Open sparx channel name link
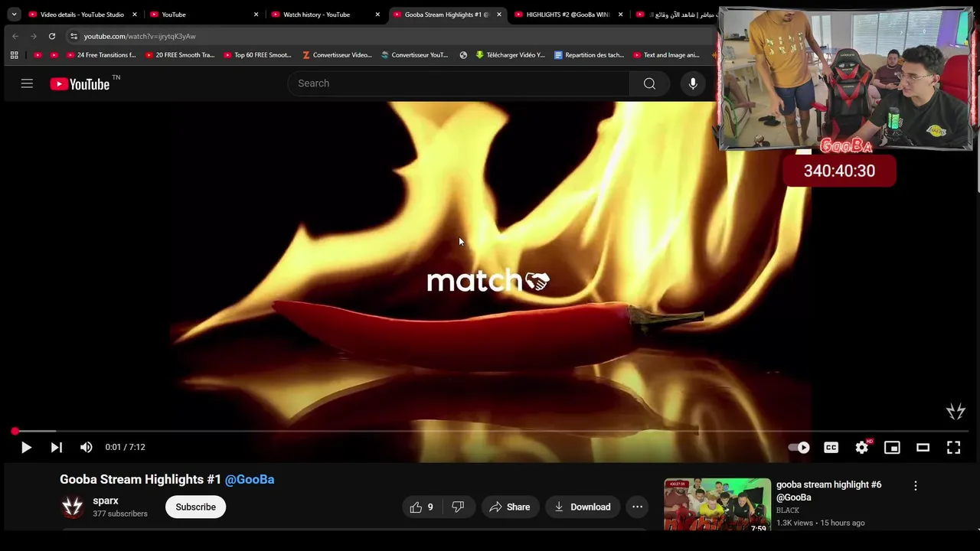 point(106,501)
